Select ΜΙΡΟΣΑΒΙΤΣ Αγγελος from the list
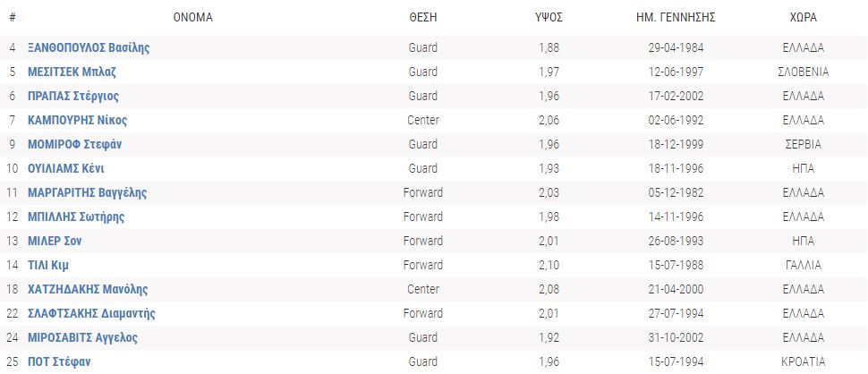The image size is (868, 374). 83,337
